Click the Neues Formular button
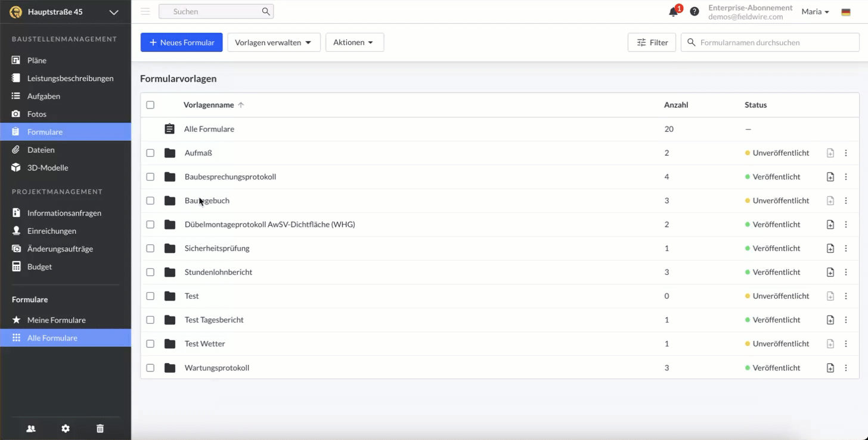The image size is (868, 440). pos(181,42)
